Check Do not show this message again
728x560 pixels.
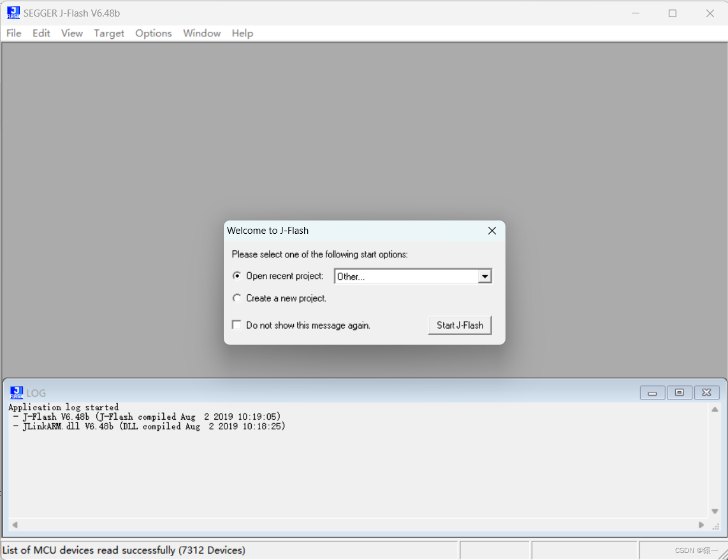click(237, 325)
